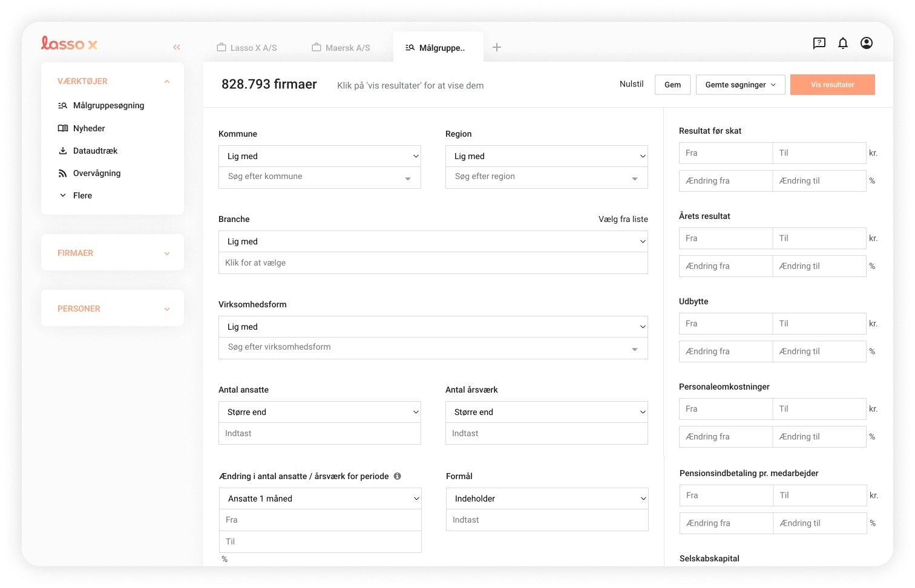This screenshot has width=915, height=588.
Task: Click Pensionsindbetaling Fra field
Action: (726, 495)
